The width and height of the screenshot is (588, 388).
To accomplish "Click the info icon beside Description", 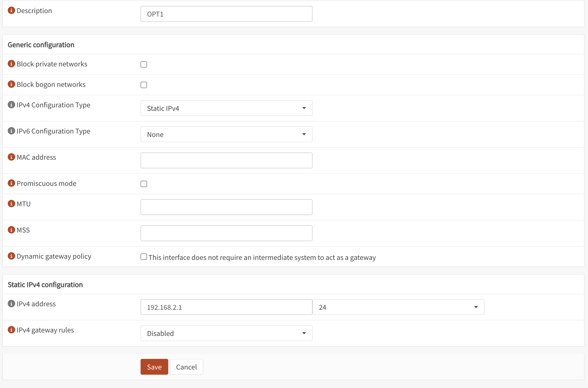I will (11, 10).
